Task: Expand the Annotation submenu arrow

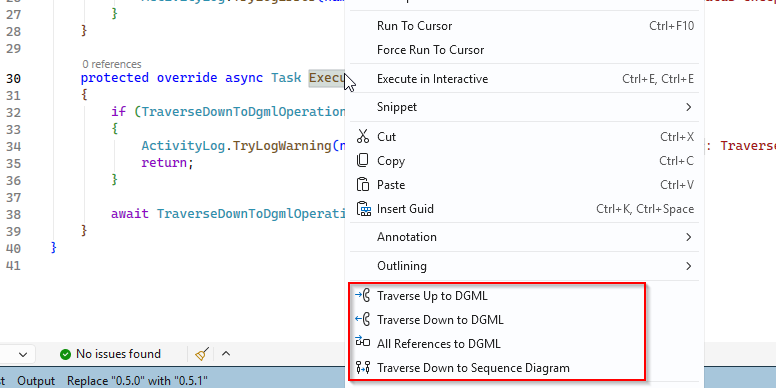Action: (x=688, y=237)
